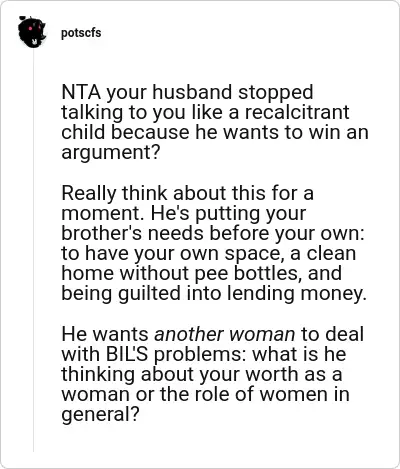Click the italic phrase another woman
This screenshot has width=400, height=469.
point(225,334)
